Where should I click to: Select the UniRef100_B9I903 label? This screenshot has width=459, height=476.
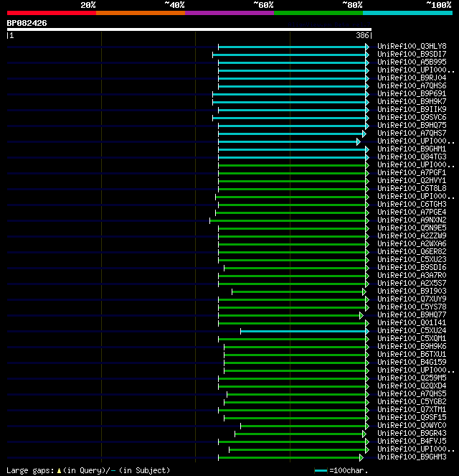[x=412, y=291]
